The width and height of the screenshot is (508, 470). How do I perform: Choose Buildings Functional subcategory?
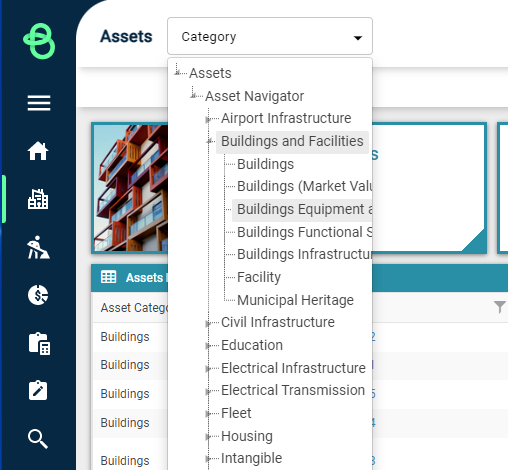[304, 232]
